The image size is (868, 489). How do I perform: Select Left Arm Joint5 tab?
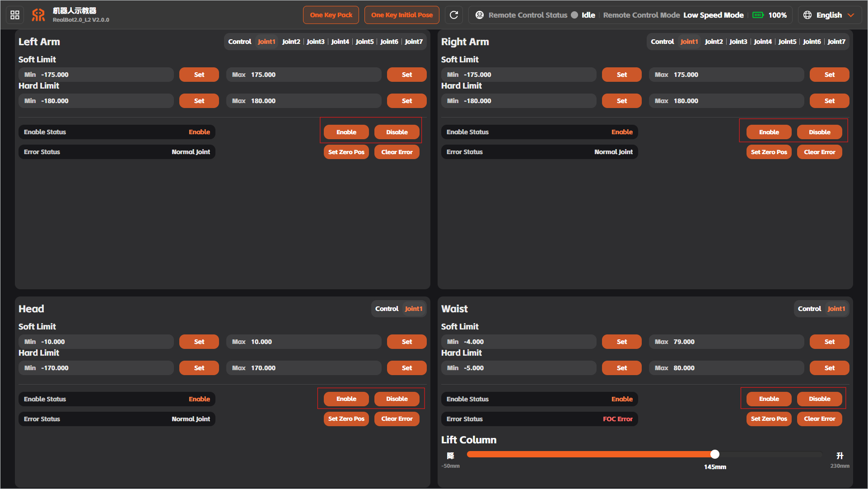click(365, 42)
